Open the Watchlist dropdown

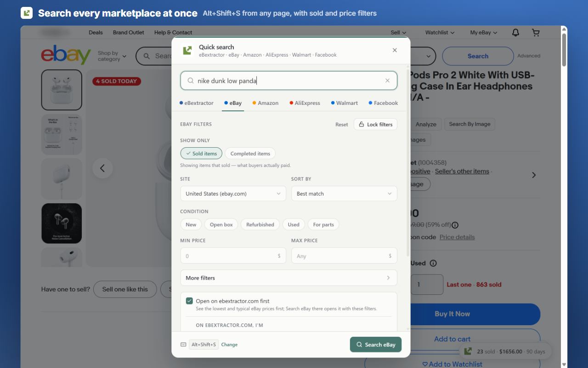click(x=440, y=33)
